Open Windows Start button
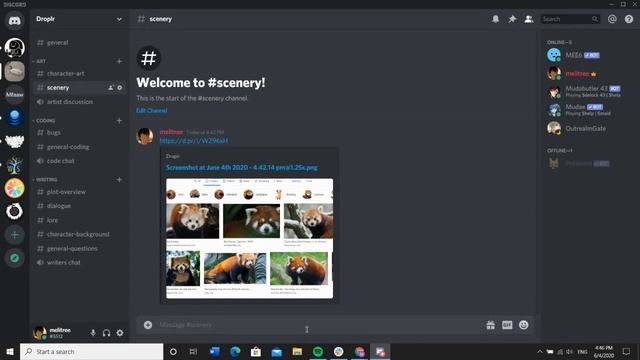This screenshot has width=640, height=360. click(x=10, y=351)
